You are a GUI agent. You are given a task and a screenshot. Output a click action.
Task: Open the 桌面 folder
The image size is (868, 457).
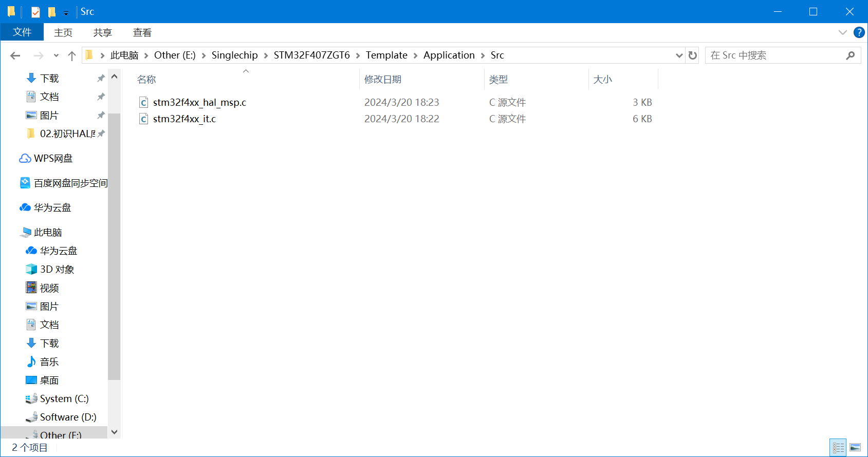pyautogui.click(x=49, y=380)
